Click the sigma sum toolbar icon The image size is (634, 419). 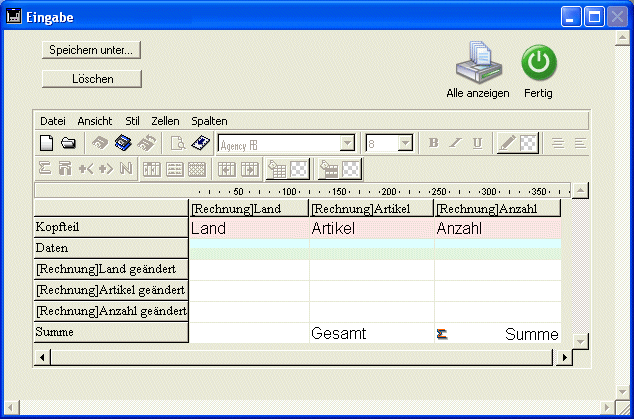click(45, 169)
